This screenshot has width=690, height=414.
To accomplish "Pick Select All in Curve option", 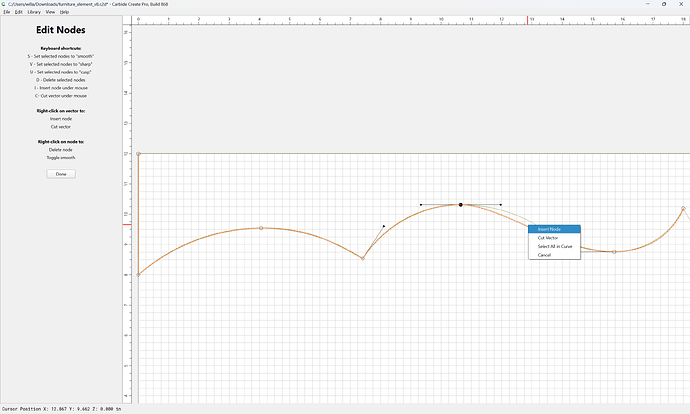I will 554,246.
